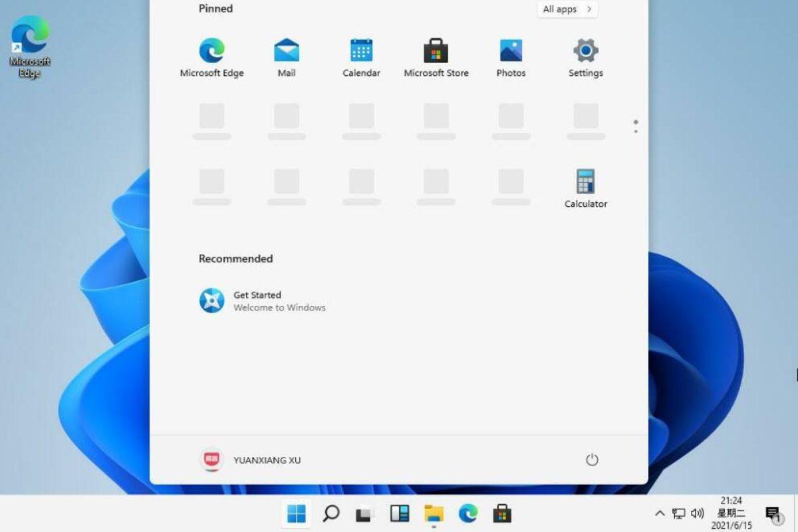Expand the hidden system tray icons chevron

point(660,513)
